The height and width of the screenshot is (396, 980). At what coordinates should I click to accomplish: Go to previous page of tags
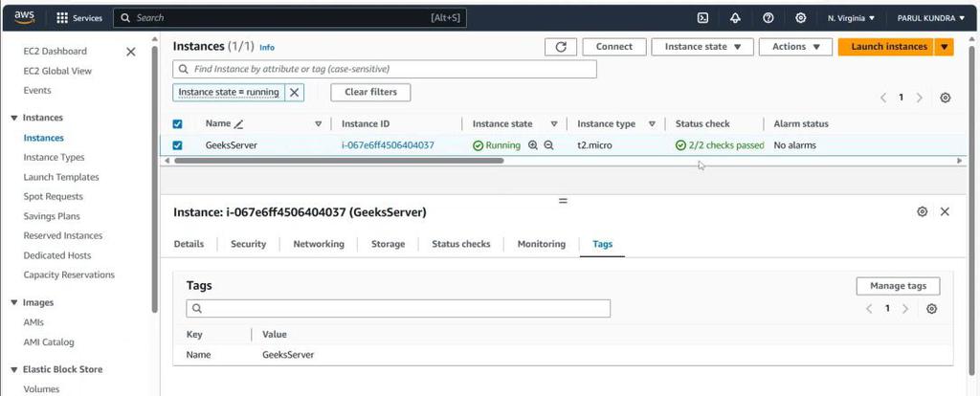(x=869, y=309)
